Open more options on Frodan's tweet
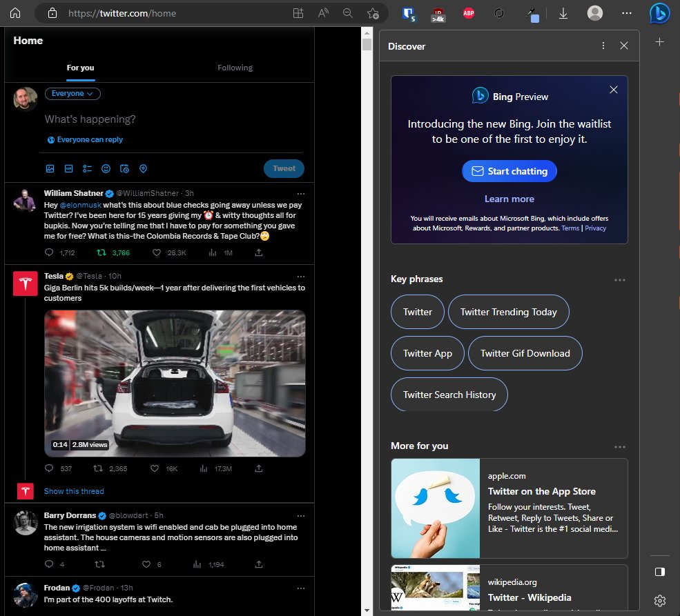The width and height of the screenshot is (680, 616). 301,588
